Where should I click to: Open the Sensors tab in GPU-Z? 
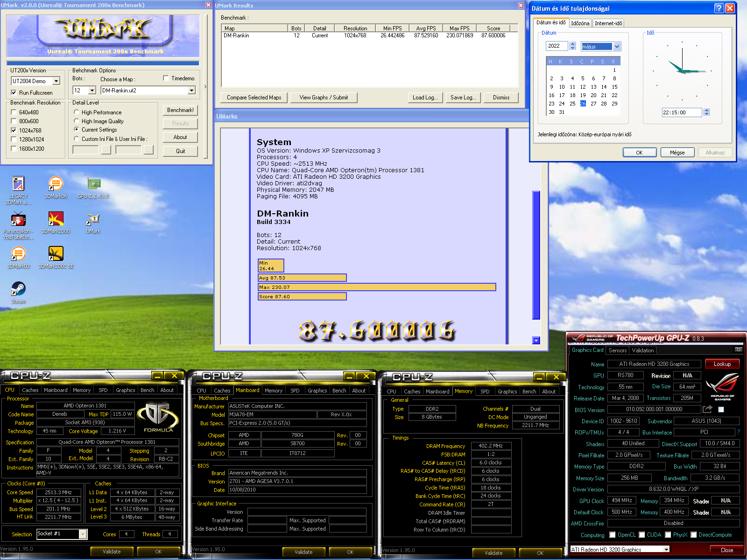coord(617,350)
